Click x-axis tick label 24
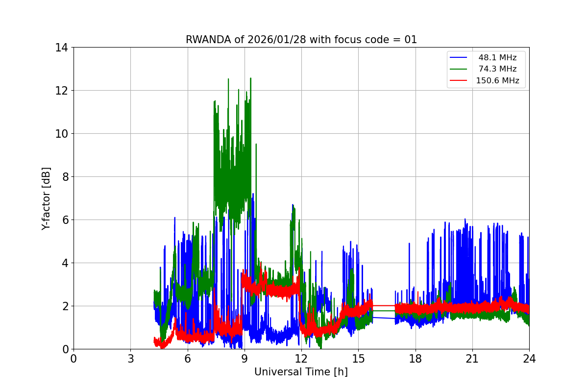 [529, 358]
